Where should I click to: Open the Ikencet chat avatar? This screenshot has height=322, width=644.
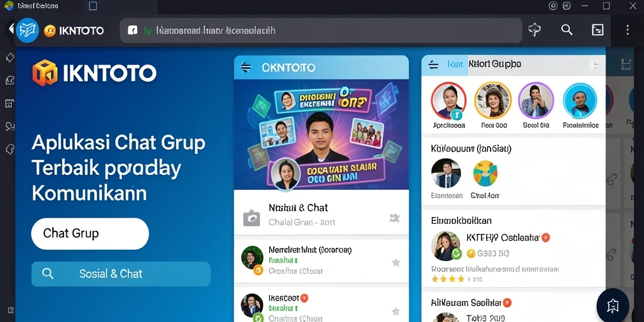[x=252, y=306]
